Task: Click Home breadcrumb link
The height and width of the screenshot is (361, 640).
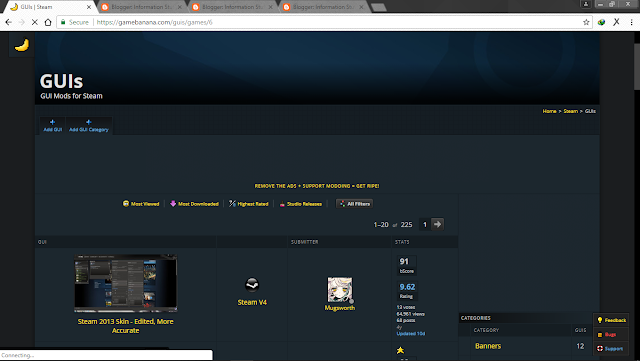Action: click(x=549, y=111)
